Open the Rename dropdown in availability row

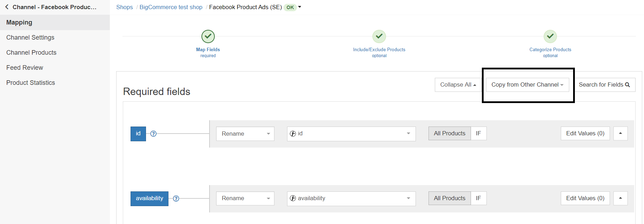pyautogui.click(x=245, y=199)
